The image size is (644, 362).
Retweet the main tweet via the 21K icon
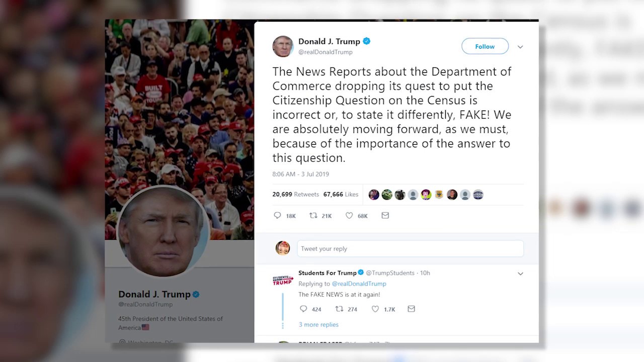click(313, 215)
